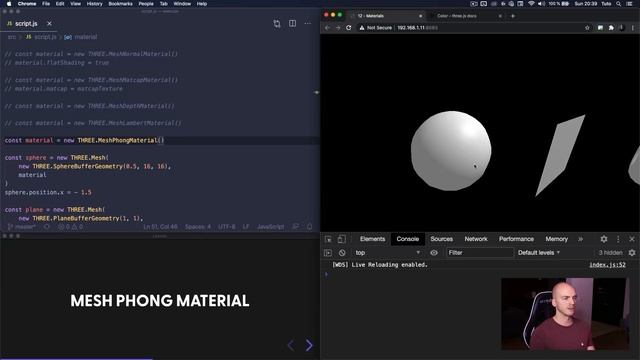
Task: Open the Window menu
Action: (x=182, y=4)
